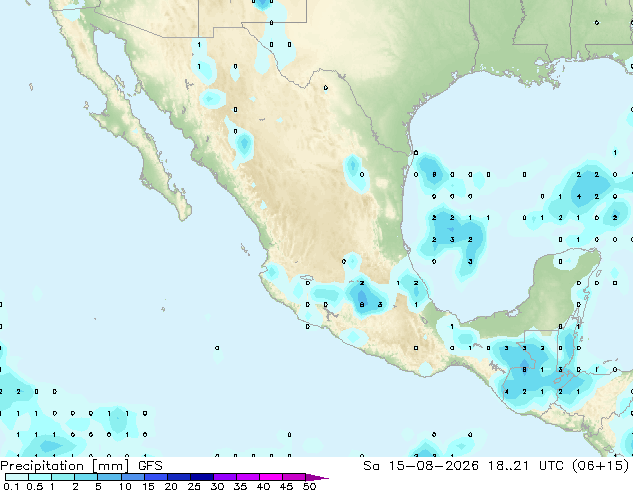The image size is (634, 490).
Task: Click the 0.5–1 mm legend color swatch
Action: pos(40,477)
